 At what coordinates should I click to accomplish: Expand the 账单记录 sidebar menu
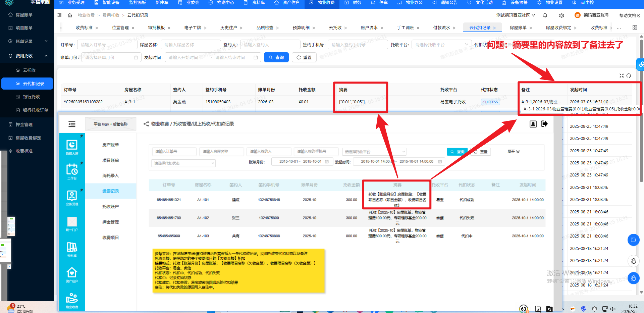(x=46, y=41)
